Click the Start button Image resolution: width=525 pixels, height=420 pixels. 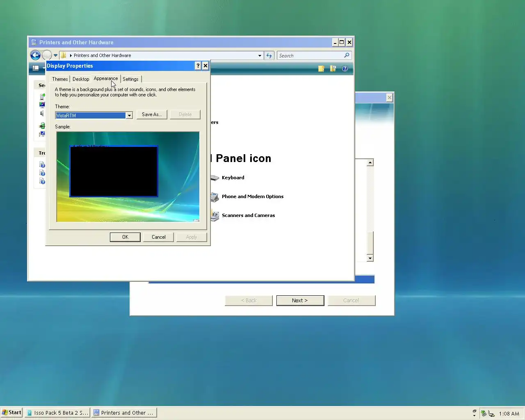click(11, 413)
